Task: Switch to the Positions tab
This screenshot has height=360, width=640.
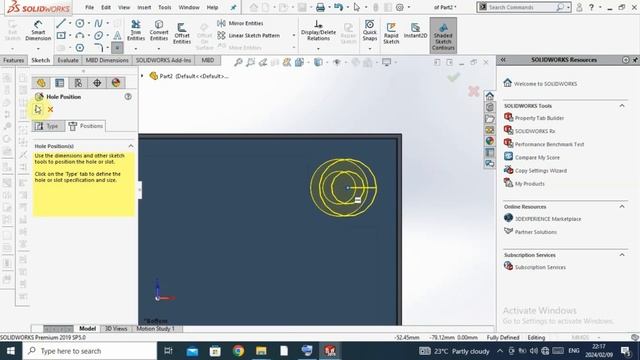Action: (x=86, y=126)
